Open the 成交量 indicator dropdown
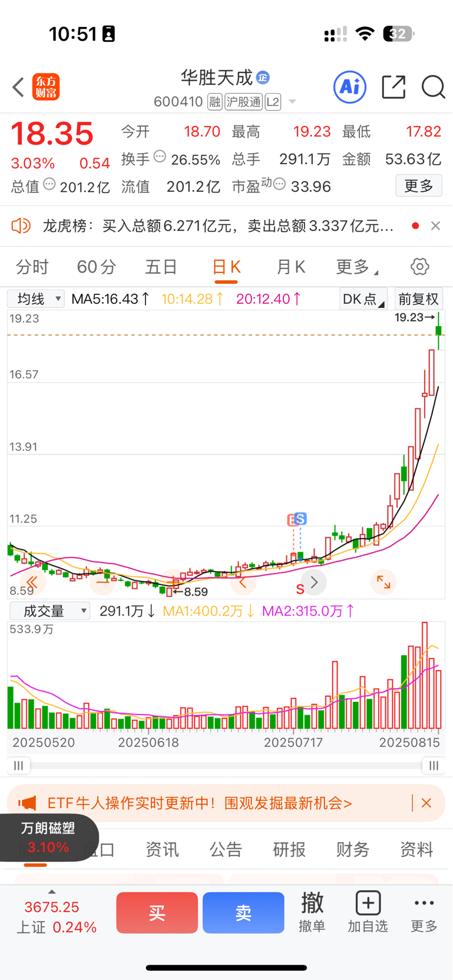The height and width of the screenshot is (980, 453). 50,611
